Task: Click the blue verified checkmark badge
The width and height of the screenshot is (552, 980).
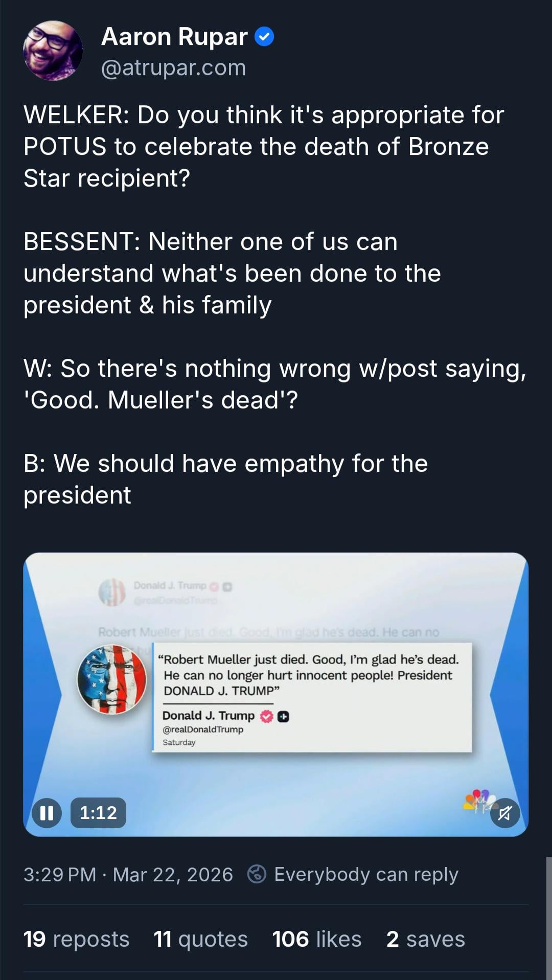Action: point(264,37)
